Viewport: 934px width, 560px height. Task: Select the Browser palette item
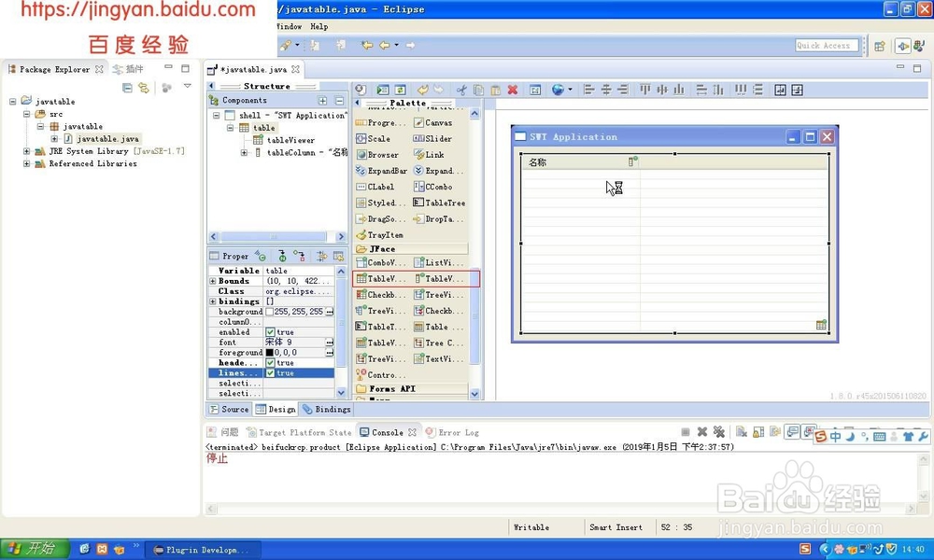point(377,155)
